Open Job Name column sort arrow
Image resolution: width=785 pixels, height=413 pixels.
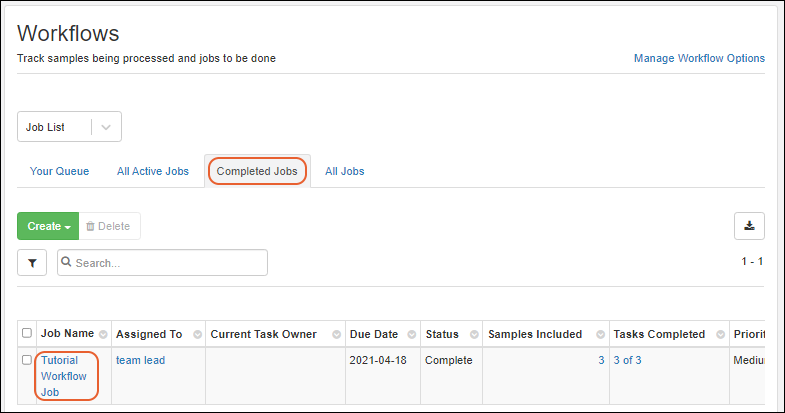pos(103,334)
